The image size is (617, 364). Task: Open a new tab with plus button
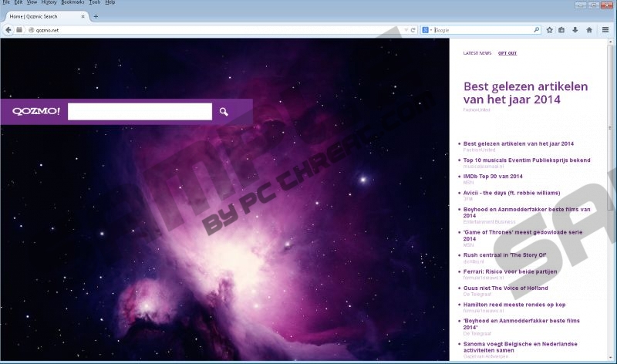tap(96, 16)
